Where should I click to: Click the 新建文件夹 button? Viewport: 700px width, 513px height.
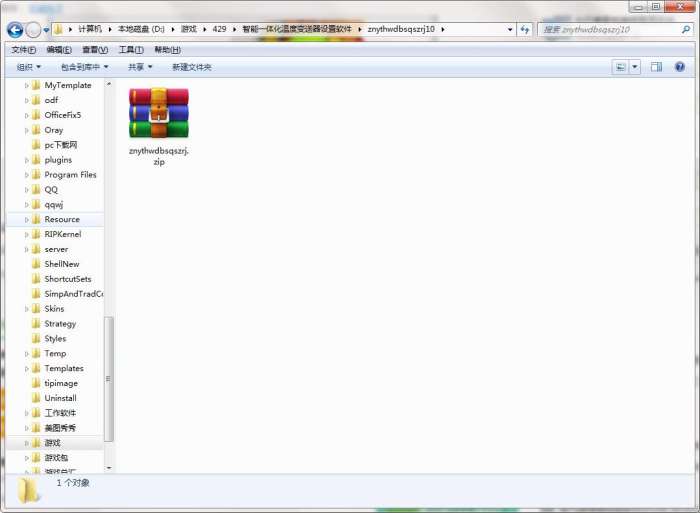[192, 67]
